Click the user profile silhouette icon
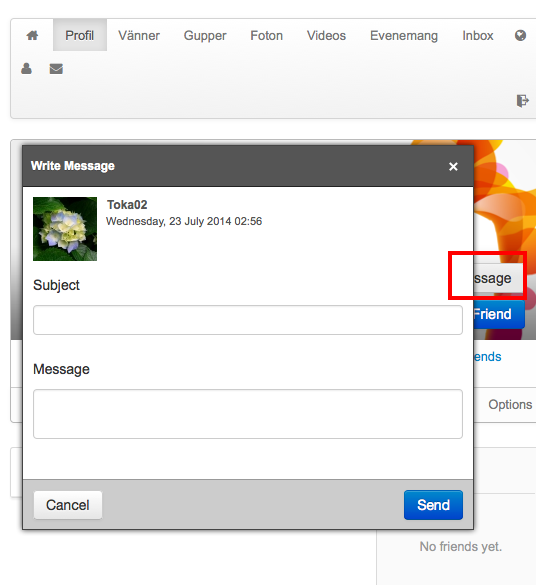Viewport: 536px width, 585px height. (x=26, y=69)
